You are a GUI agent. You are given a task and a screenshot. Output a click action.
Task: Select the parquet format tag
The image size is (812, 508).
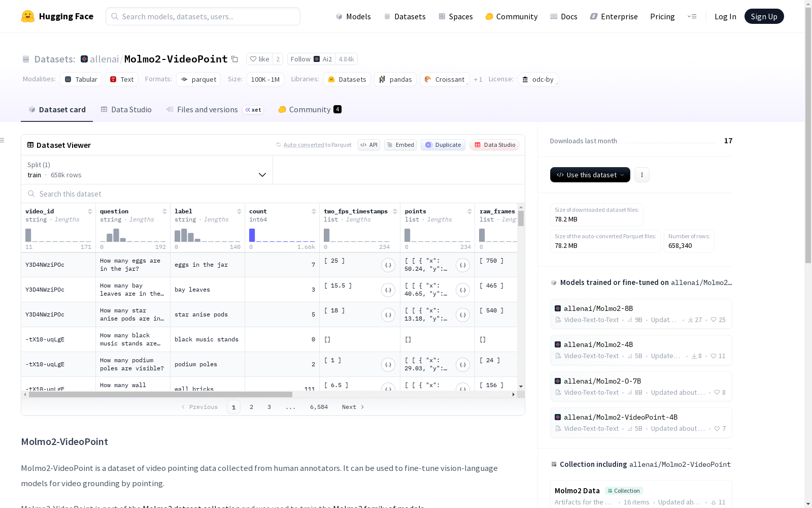click(x=198, y=79)
